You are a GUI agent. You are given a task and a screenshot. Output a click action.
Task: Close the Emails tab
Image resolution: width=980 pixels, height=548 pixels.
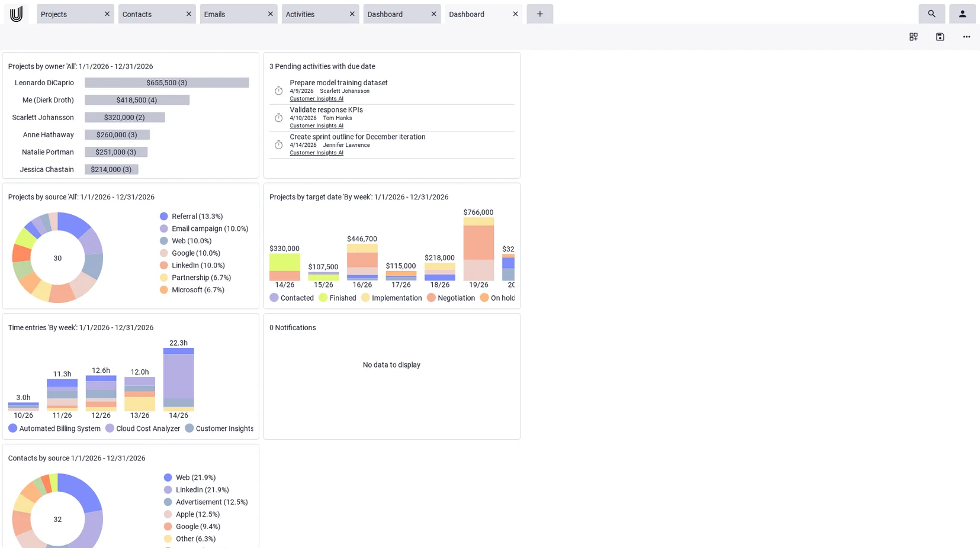(271, 14)
